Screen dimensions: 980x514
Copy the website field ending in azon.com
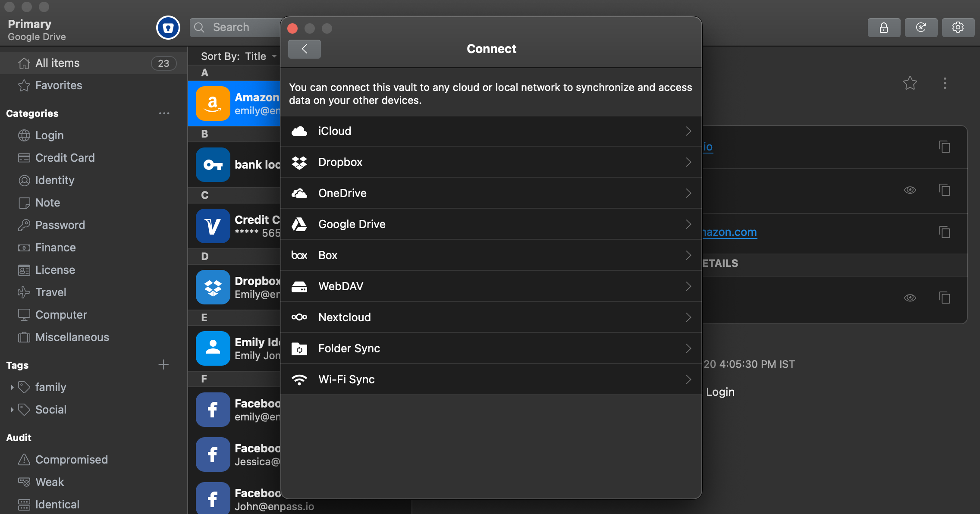tap(945, 232)
